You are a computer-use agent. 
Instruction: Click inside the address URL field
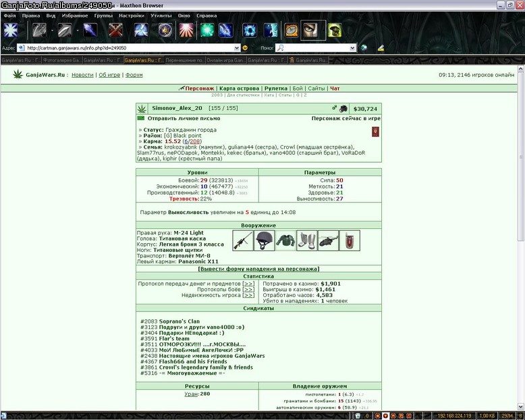[x=130, y=48]
